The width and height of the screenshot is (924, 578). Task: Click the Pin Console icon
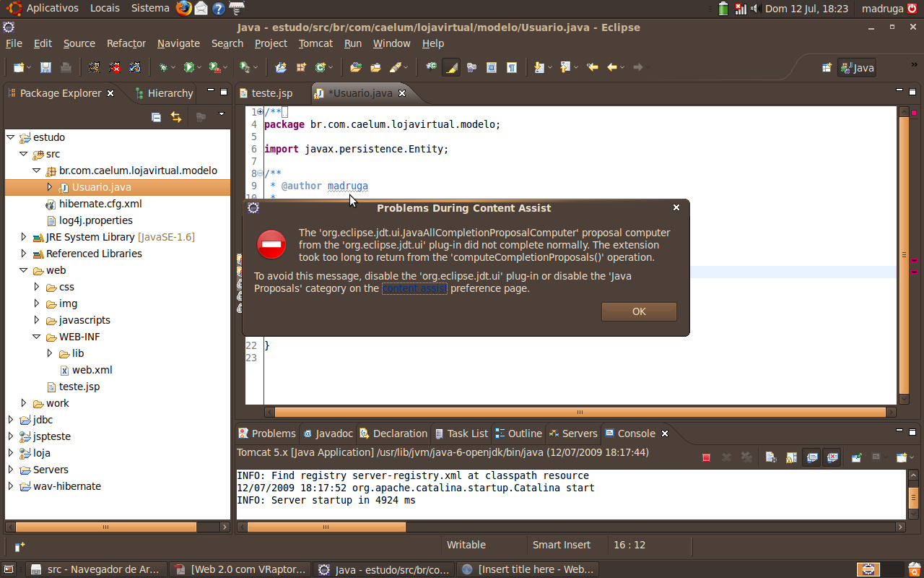point(856,457)
